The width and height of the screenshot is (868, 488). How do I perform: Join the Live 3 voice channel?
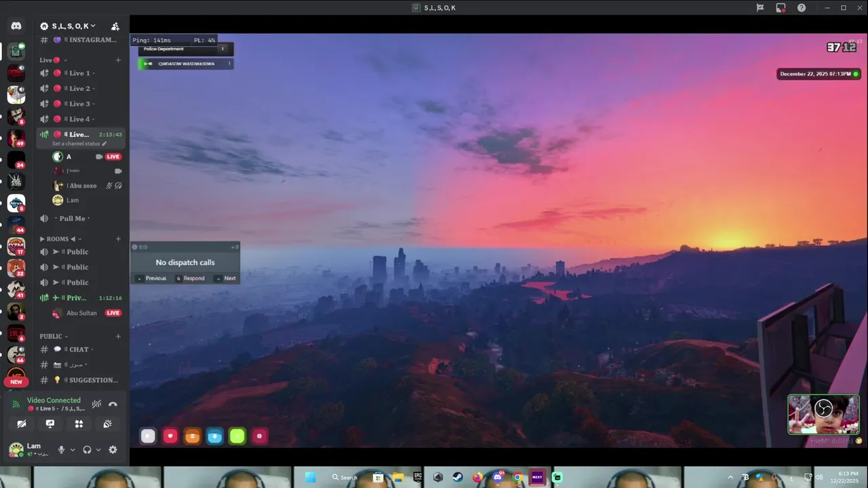coord(81,104)
